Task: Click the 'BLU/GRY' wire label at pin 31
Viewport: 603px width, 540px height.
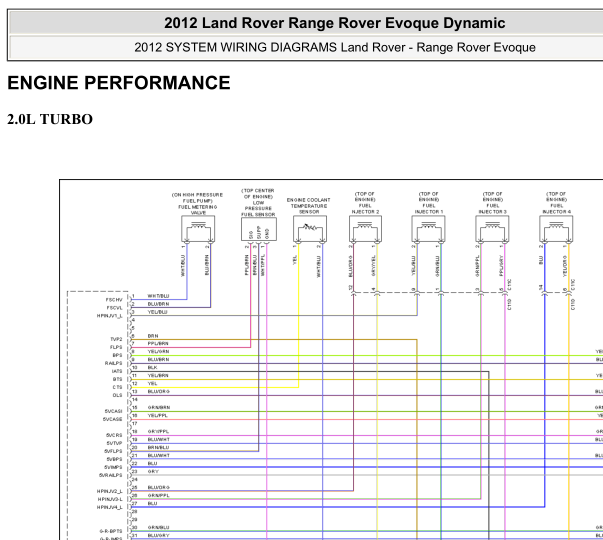Action: click(158, 536)
